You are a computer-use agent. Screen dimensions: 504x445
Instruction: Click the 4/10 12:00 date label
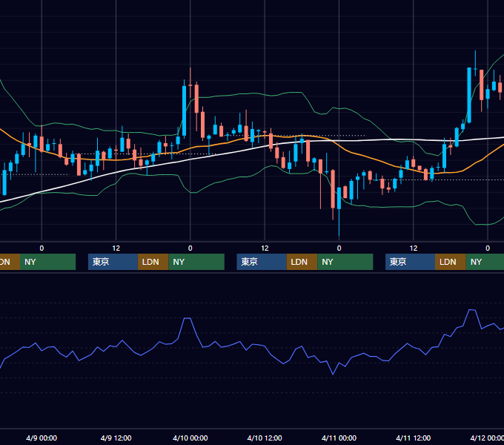[265, 438]
